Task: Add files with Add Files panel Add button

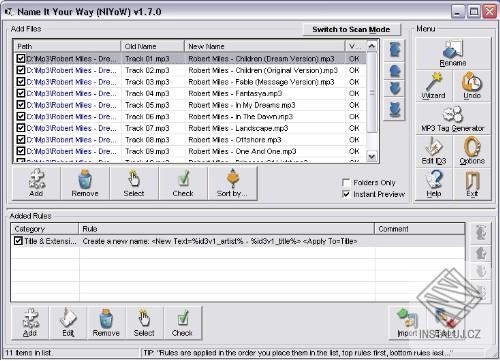Action: [x=36, y=183]
